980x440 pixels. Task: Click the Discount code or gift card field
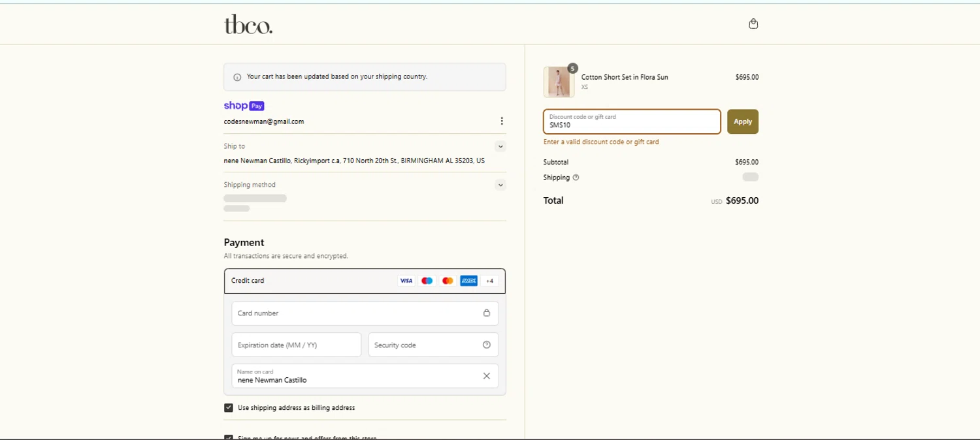(631, 122)
